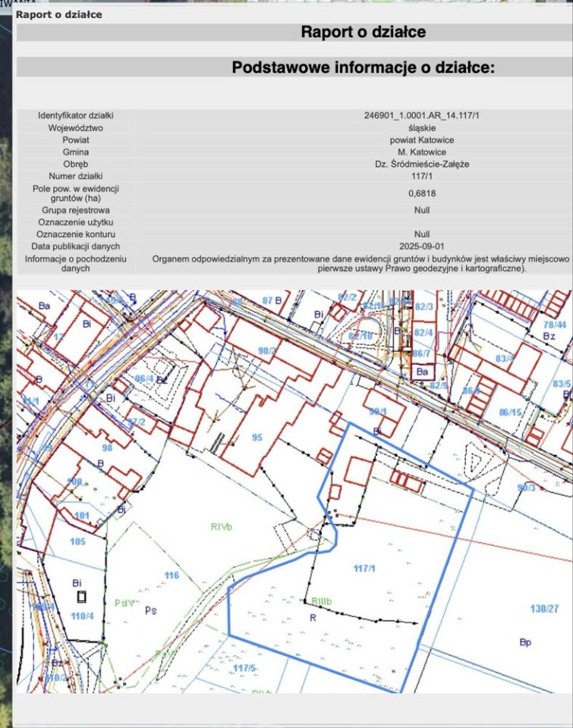The width and height of the screenshot is (573, 728).
Task: Click the RIIIb contour label in parcel 117/1
Action: coord(322,601)
